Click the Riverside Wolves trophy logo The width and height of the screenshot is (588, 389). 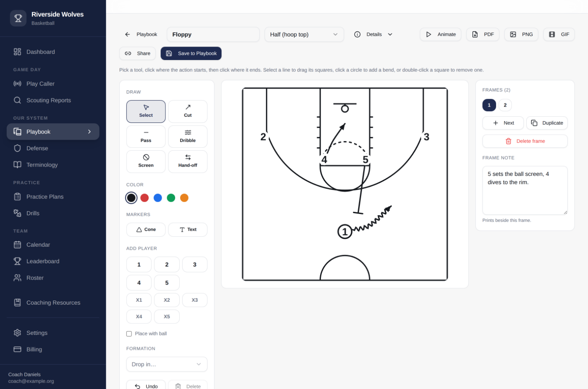[18, 18]
